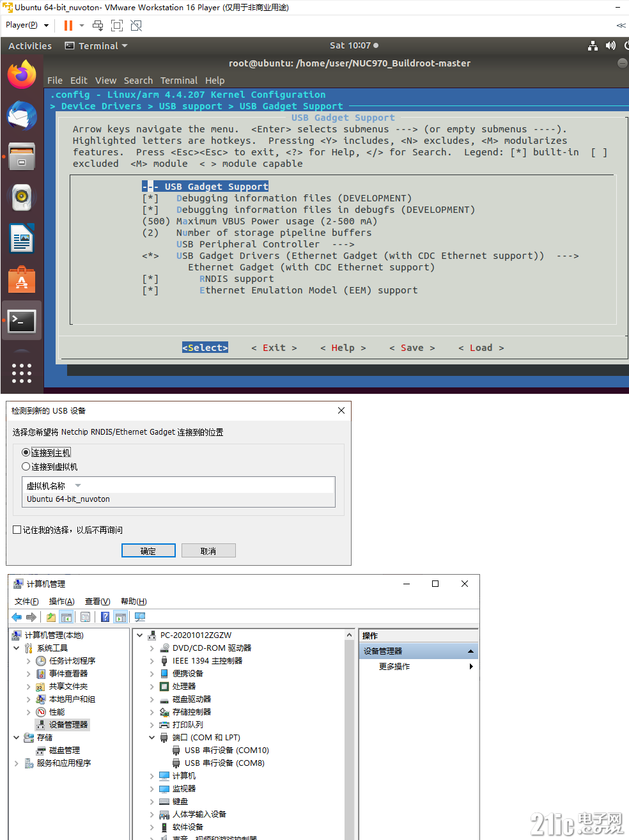Click Properties icon in Computer Management toolbar

(x=85, y=617)
